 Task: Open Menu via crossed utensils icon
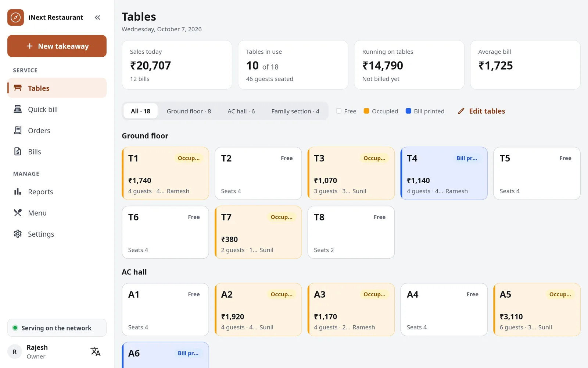[x=18, y=213]
